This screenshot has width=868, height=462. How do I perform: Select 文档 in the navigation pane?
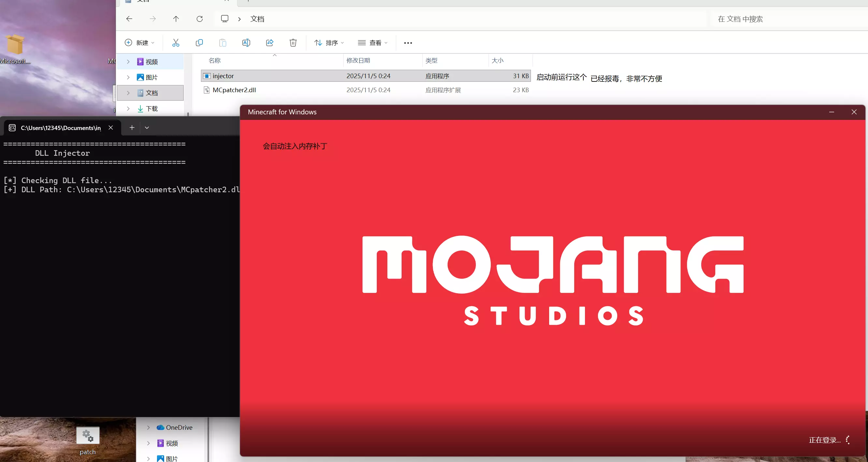(x=150, y=93)
